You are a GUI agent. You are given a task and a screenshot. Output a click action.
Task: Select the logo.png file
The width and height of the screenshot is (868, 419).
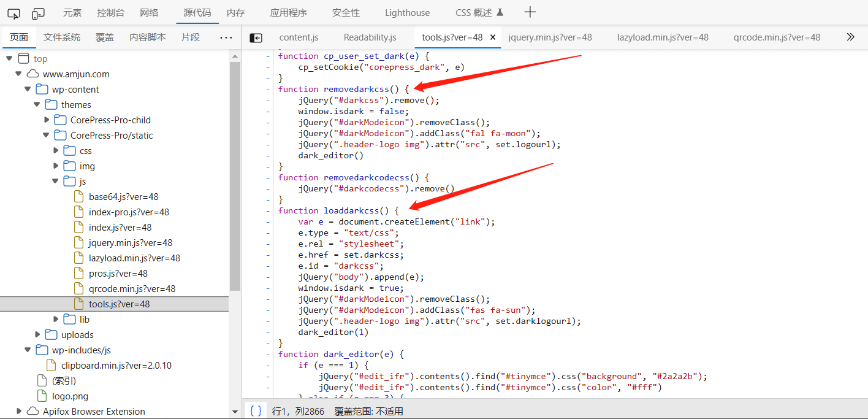coord(70,396)
